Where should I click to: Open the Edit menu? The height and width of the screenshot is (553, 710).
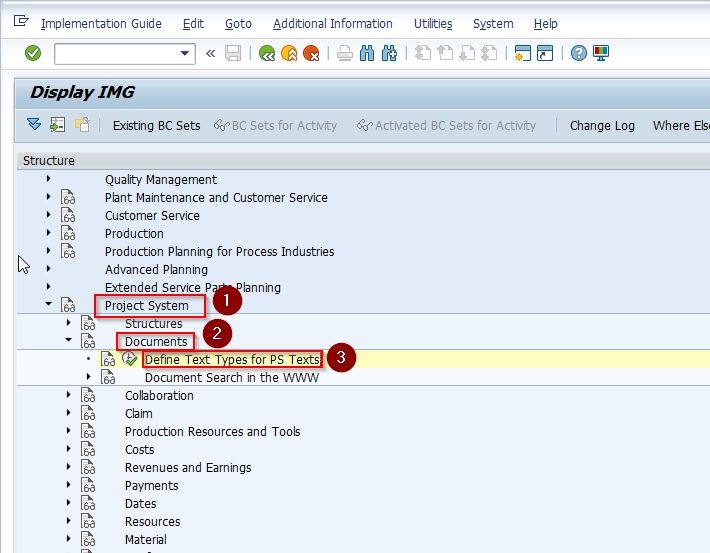(193, 24)
